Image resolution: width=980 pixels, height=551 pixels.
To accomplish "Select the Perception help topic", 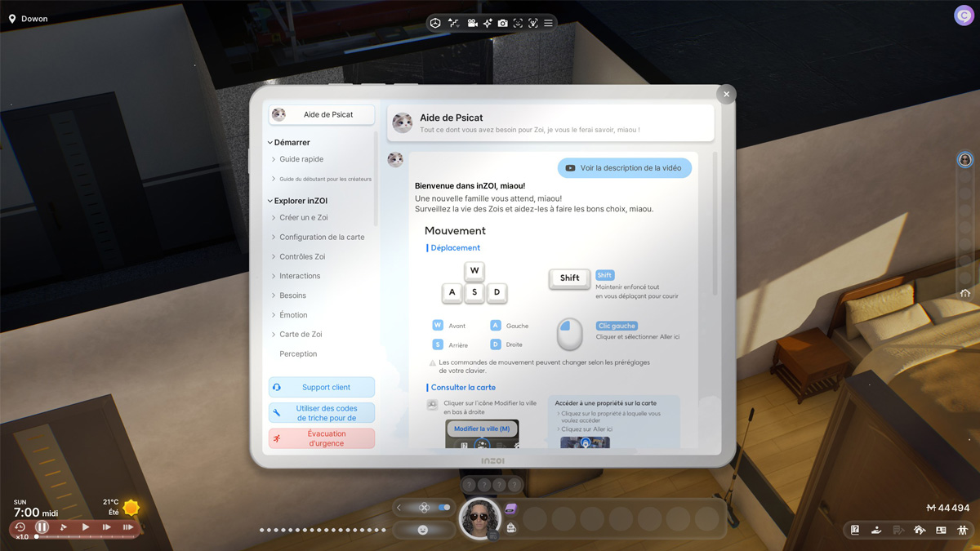I will (297, 353).
